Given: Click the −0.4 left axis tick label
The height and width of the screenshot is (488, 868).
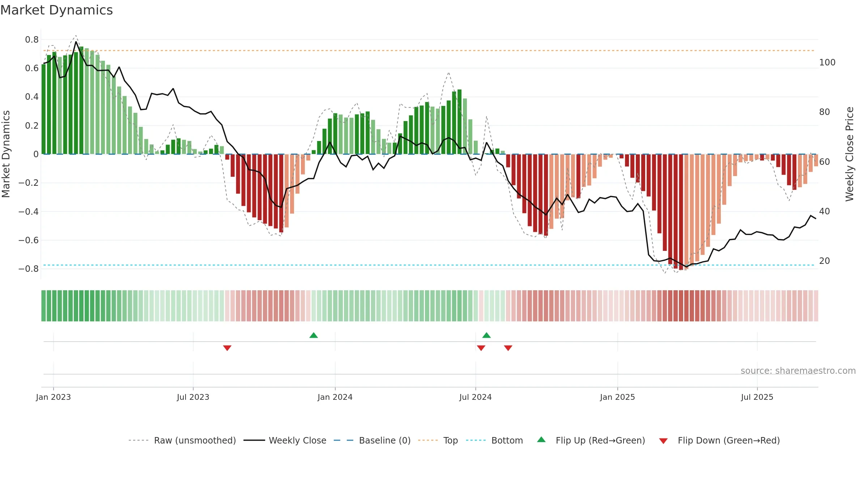Looking at the screenshot, I should point(29,211).
